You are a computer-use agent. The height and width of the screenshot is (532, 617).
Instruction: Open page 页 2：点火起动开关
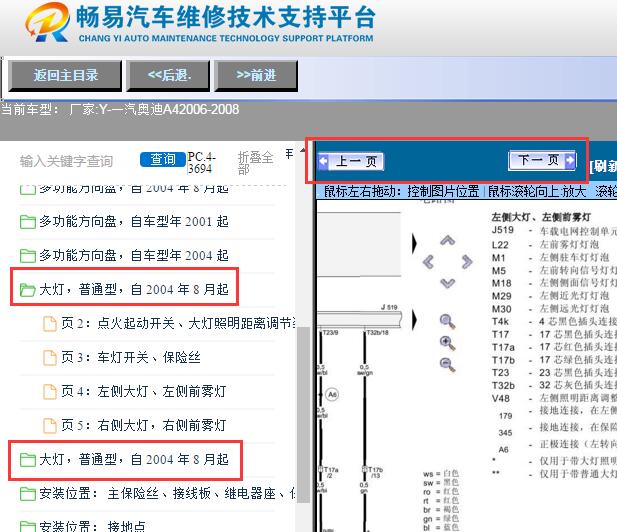pyautogui.click(x=169, y=323)
